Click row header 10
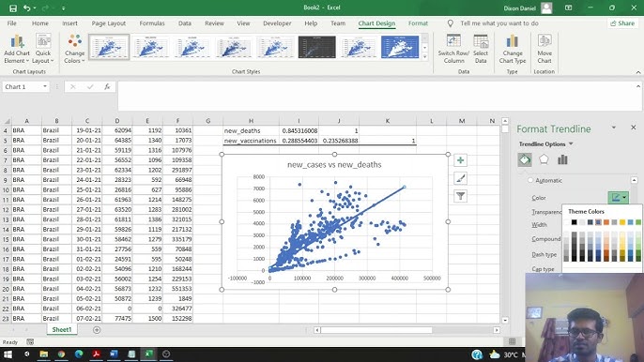This screenshot has height=362, width=644. (6, 189)
